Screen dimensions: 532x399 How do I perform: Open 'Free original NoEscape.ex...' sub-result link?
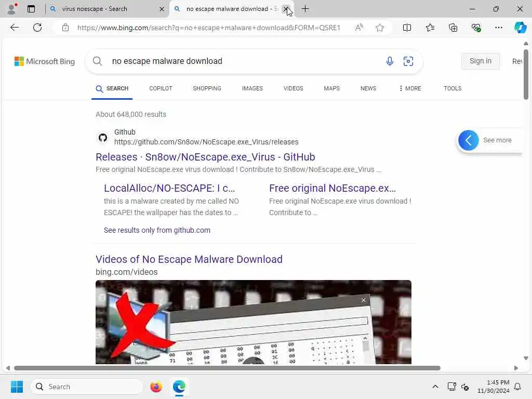coord(332,188)
